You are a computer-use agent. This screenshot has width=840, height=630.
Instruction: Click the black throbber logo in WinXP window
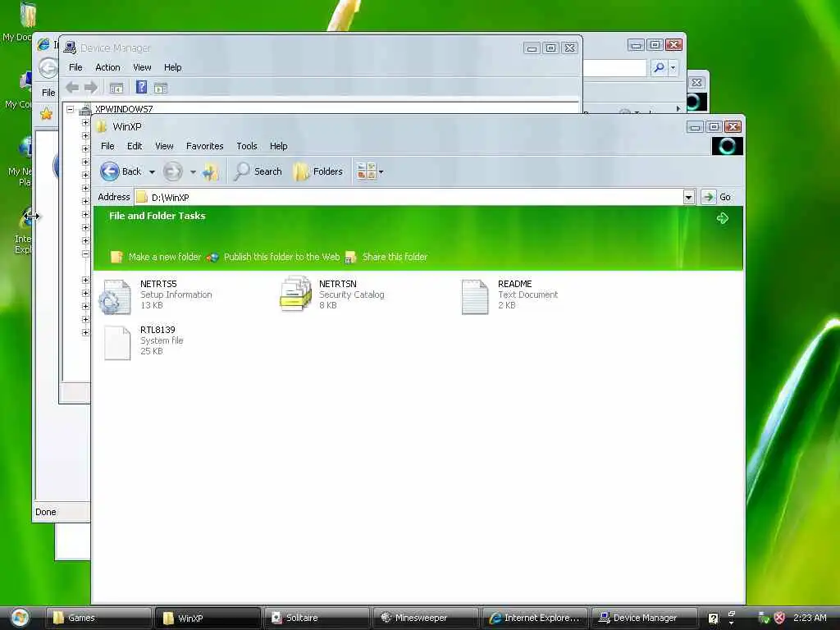pos(727,146)
